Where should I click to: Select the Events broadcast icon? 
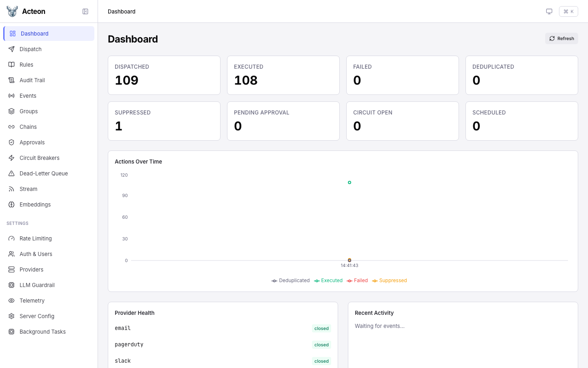tap(12, 96)
